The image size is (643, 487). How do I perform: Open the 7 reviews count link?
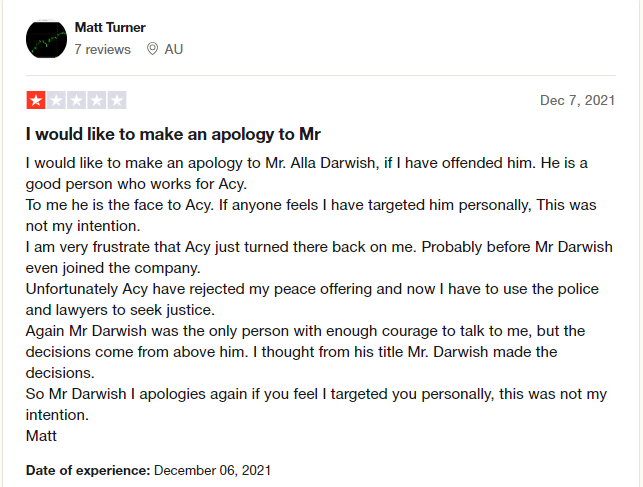[x=103, y=49]
